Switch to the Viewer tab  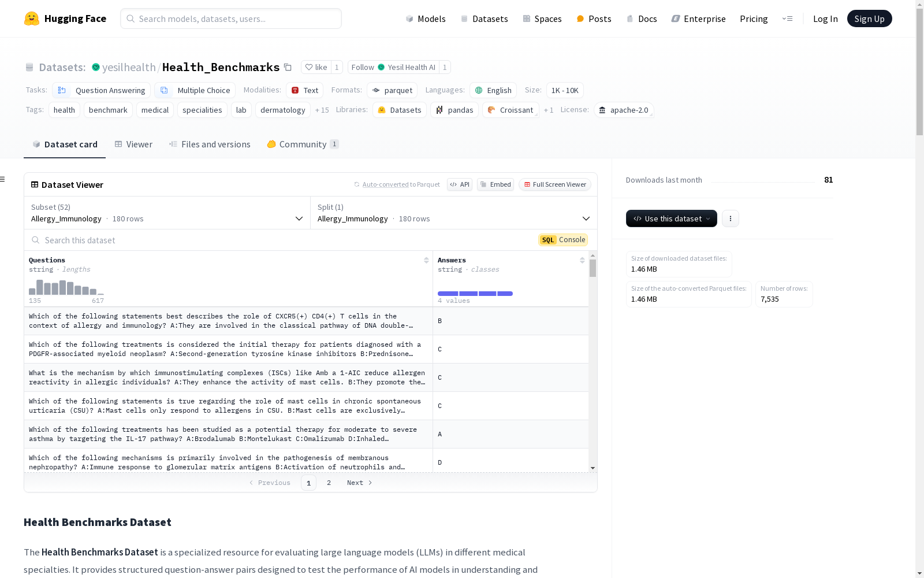pyautogui.click(x=133, y=144)
